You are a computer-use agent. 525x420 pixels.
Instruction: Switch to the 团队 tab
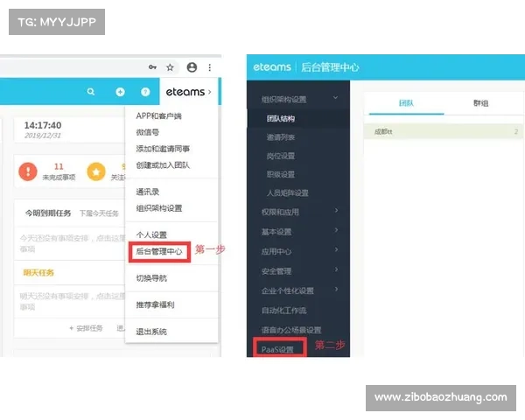pyautogui.click(x=407, y=103)
